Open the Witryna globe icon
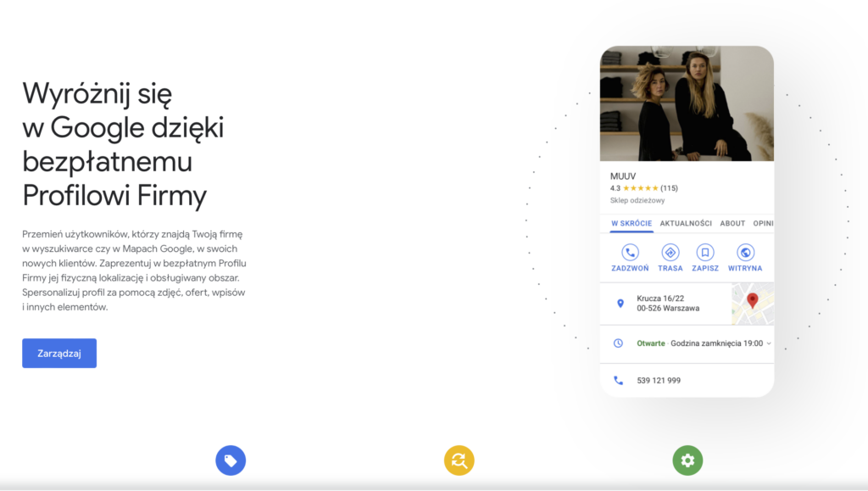Viewport: 868px width, 491px height. [745, 253]
